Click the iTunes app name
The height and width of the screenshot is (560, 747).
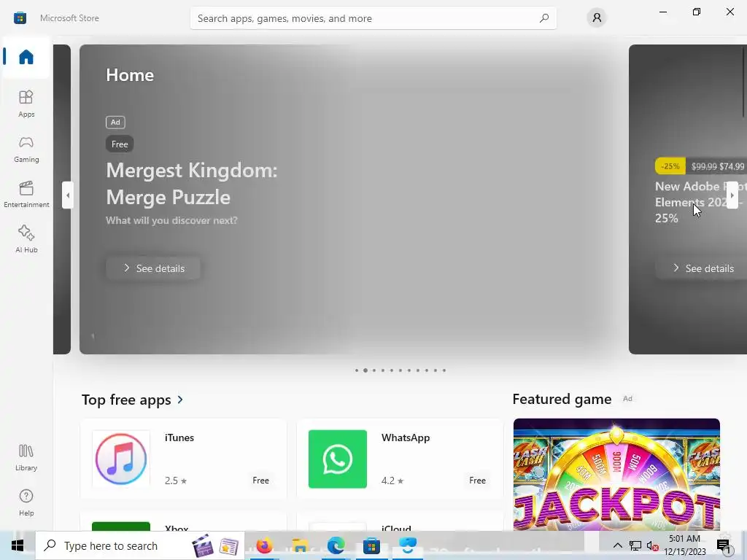click(x=179, y=437)
